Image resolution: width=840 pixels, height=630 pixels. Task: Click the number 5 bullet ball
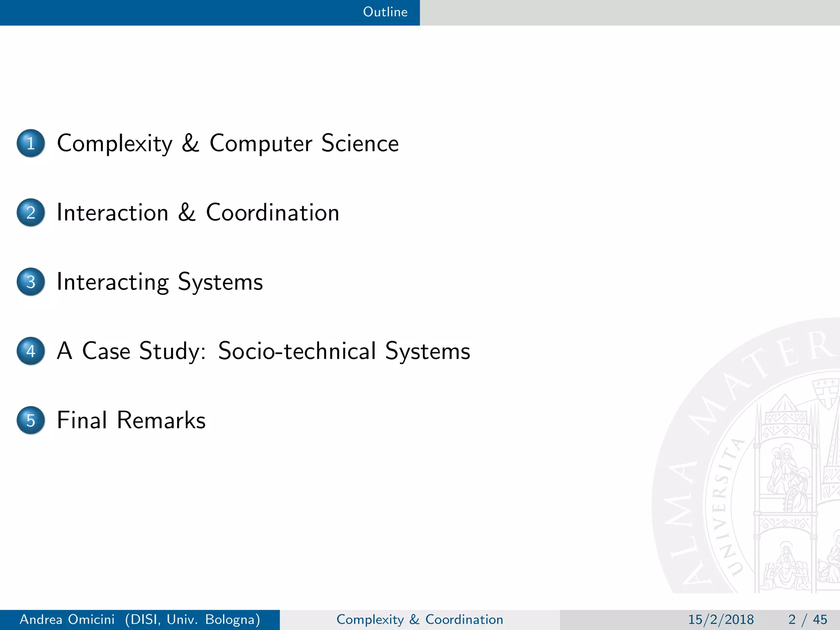(x=31, y=420)
